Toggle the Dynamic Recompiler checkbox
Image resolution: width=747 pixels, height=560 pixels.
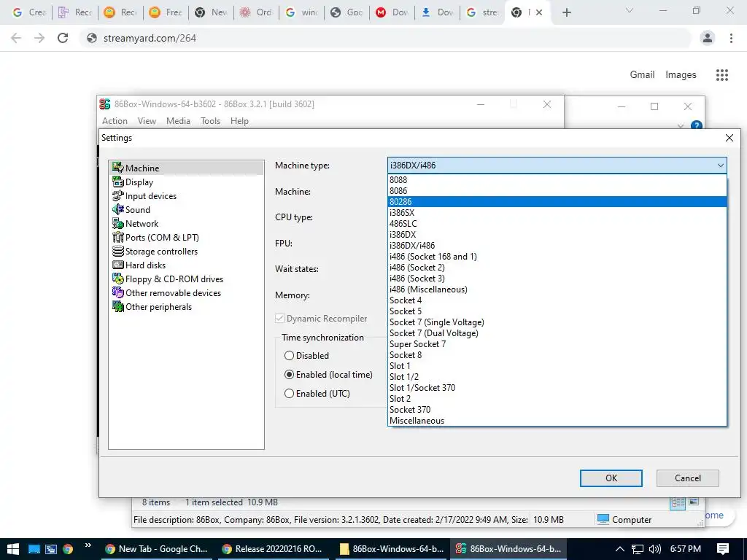[x=279, y=318]
